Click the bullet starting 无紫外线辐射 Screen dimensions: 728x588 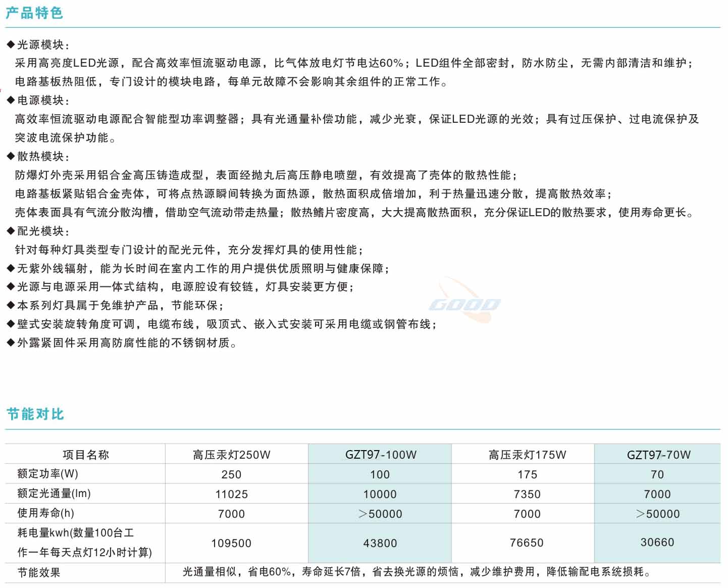pyautogui.click(x=198, y=269)
